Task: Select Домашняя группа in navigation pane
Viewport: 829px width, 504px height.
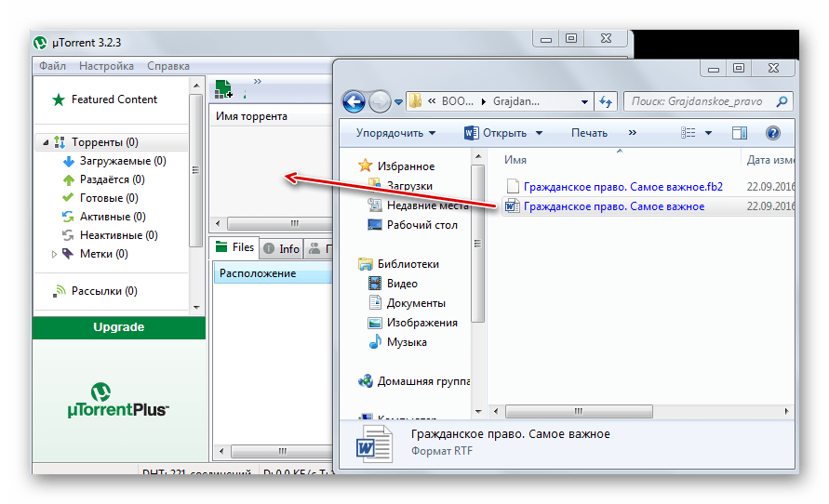Action: tap(414, 381)
